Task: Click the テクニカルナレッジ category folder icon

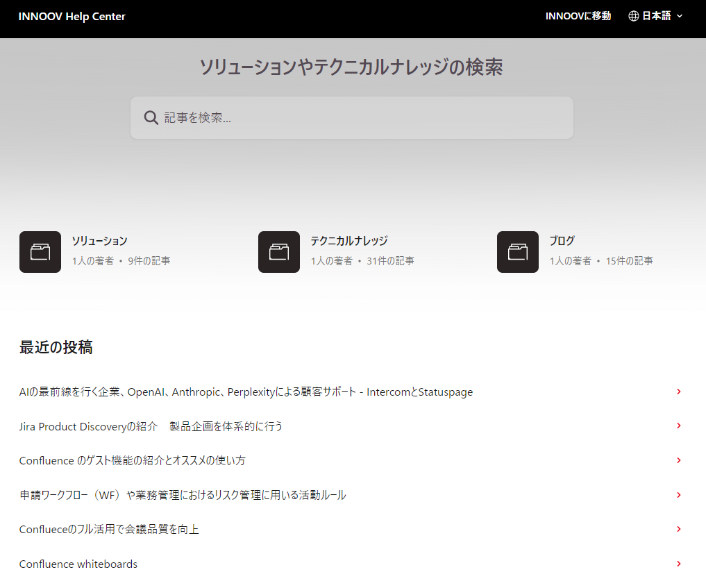Action: (x=278, y=251)
